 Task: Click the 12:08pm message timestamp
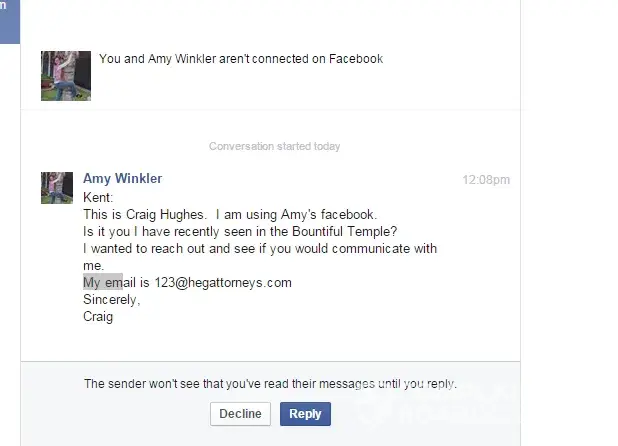(486, 180)
